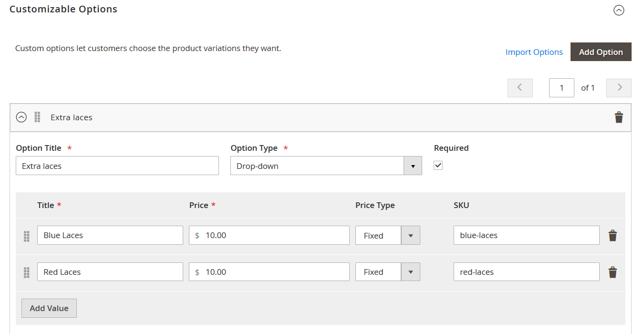Click the Customizable Options heading
The height and width of the screenshot is (334, 644).
[63, 9]
